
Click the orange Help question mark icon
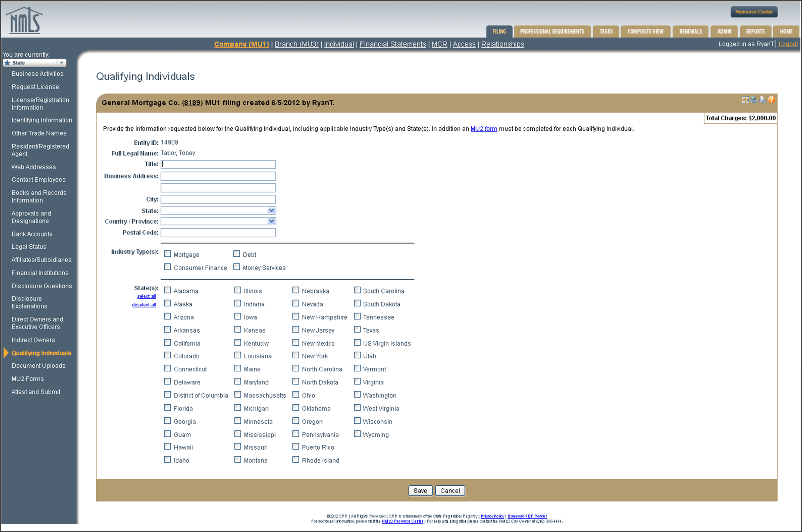pyautogui.click(x=771, y=99)
